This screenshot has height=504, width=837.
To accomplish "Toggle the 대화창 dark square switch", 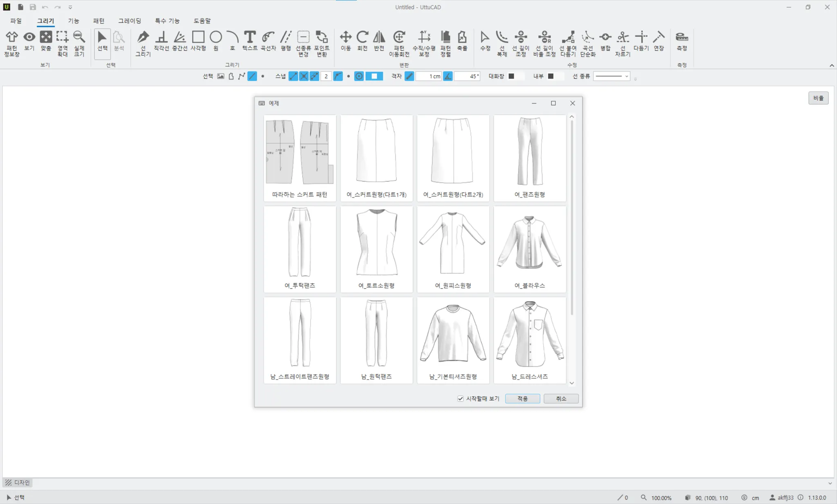I will (511, 76).
